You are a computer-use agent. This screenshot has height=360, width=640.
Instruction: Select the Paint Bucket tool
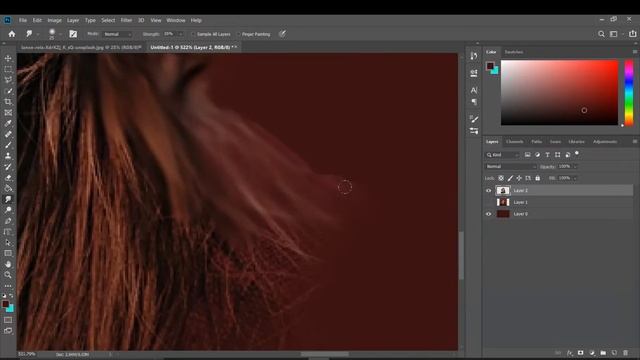(8, 188)
